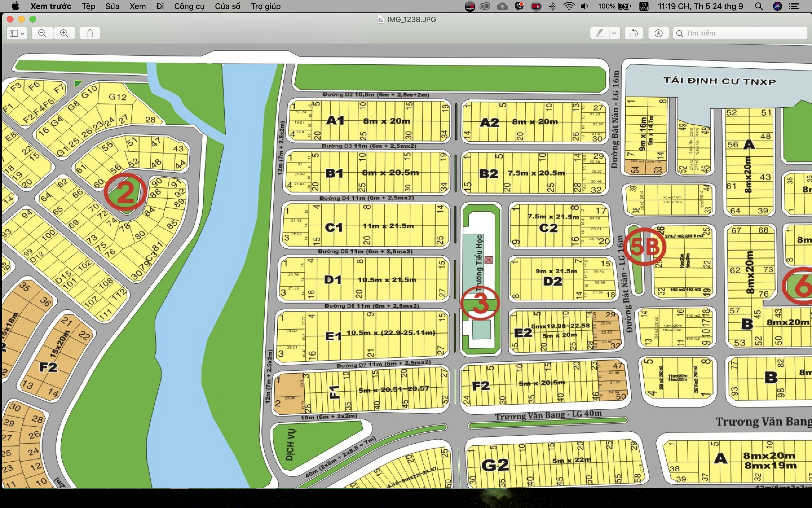Open the VN input source menu

(644, 6)
